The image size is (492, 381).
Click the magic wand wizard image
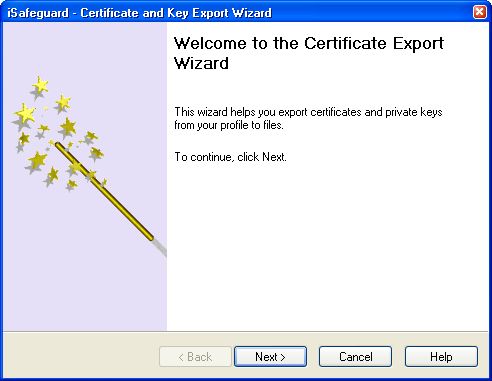(85, 177)
